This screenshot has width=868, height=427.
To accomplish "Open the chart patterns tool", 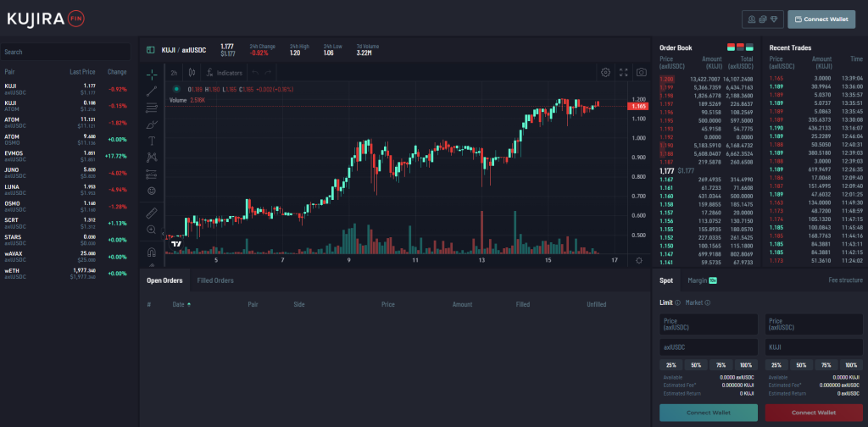I will 151,157.
